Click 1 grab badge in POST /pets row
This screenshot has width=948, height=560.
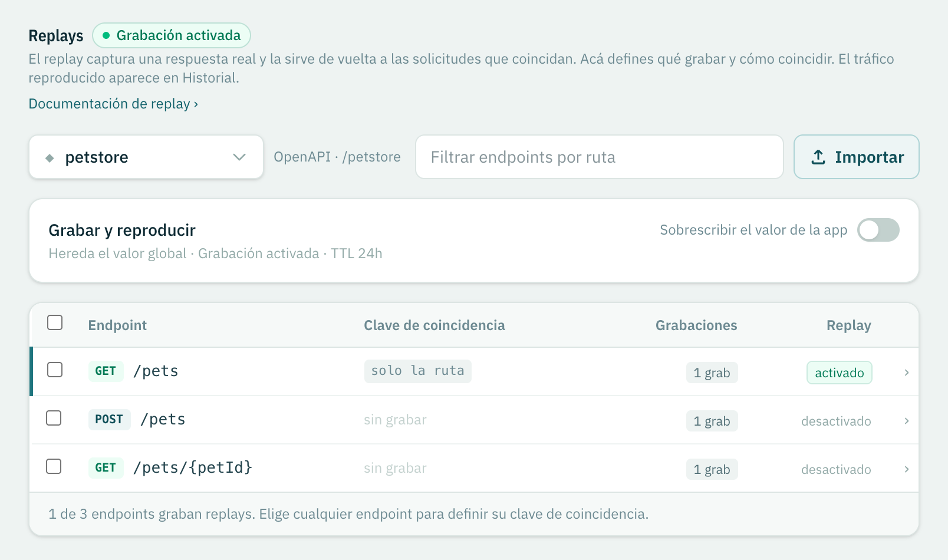click(712, 421)
